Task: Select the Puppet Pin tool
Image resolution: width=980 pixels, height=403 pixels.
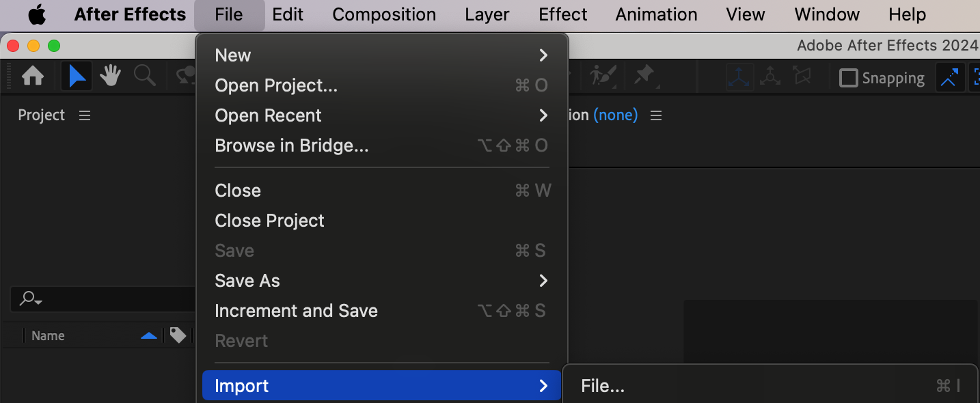Action: (644, 76)
